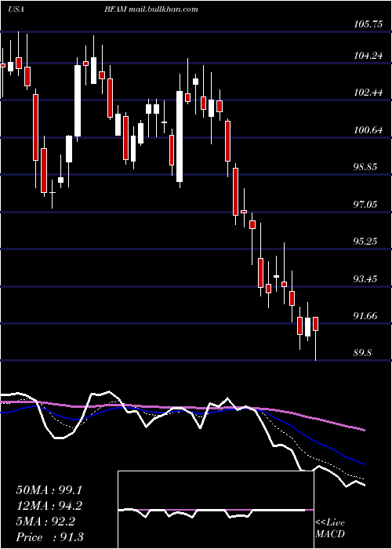Click the Price : 91.3 reading
The width and height of the screenshot is (392, 549).
(x=49, y=537)
